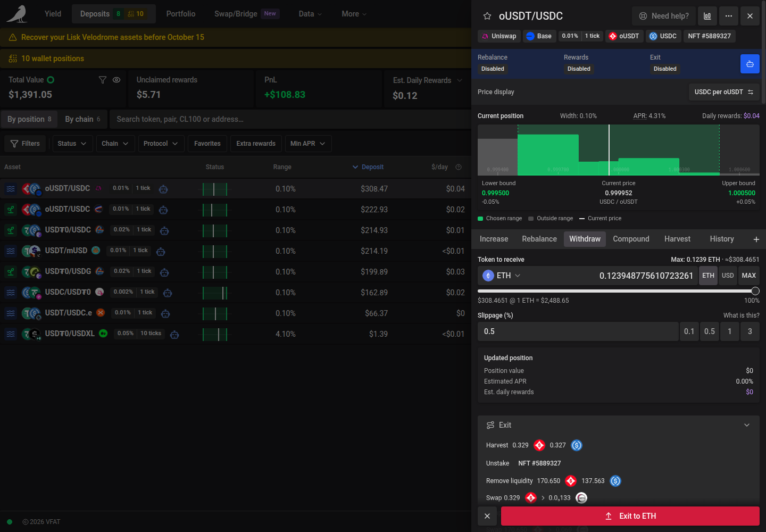This screenshot has width=766, height=532.
Task: Toggle the eye visibility of Total Value
Action: click(116, 80)
